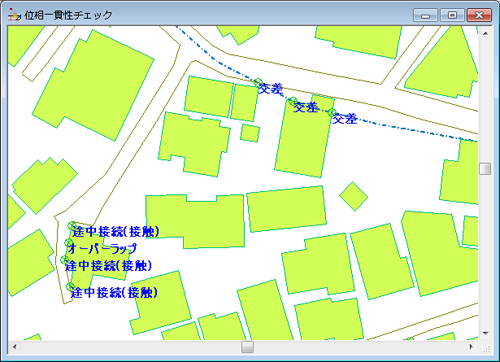This screenshot has height=362, width=500.
Task: Select the middle 交差 error marker circle
Action: (x=293, y=101)
